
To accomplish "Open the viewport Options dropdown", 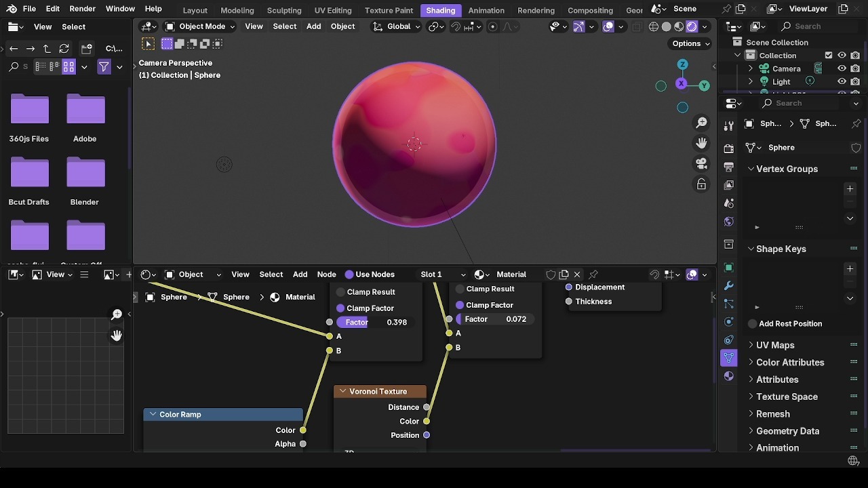I will 691,43.
